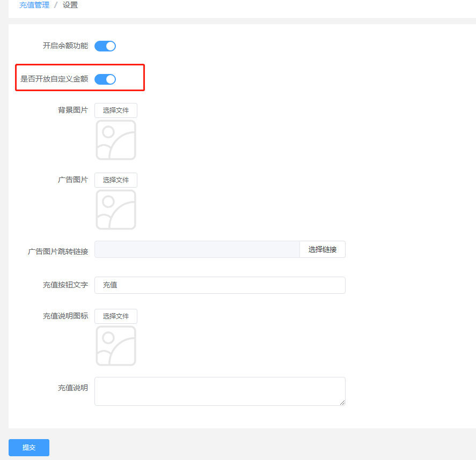476x460 pixels.
Task: Open the 背景图片 image placeholder
Action: pos(116,140)
